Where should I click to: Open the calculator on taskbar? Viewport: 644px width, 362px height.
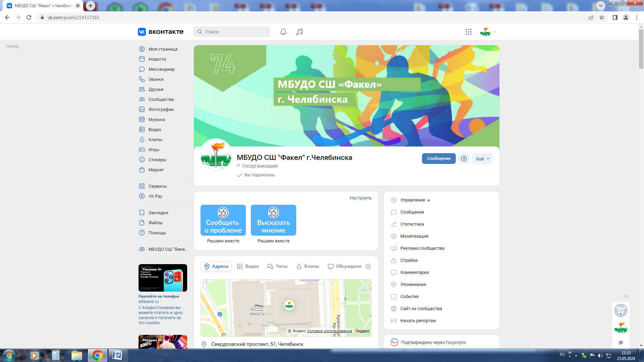pos(56,355)
